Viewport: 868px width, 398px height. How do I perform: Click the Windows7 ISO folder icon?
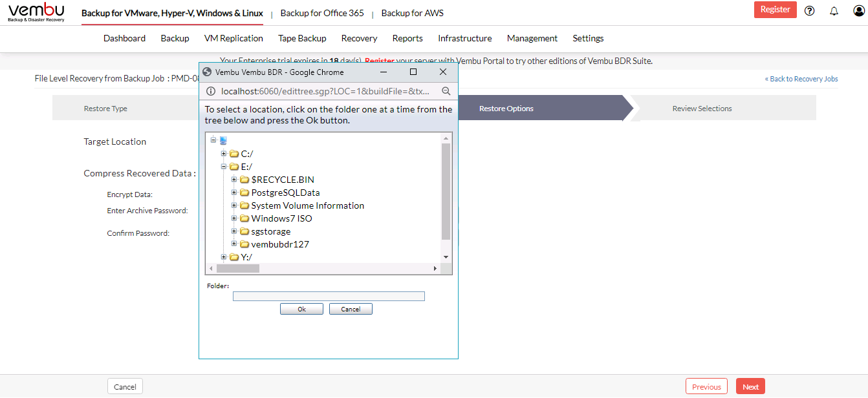coord(244,218)
